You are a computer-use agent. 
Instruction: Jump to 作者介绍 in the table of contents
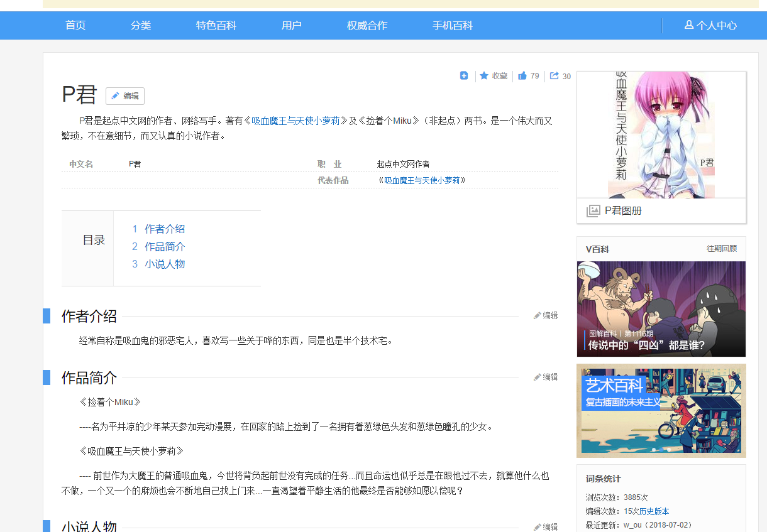tap(165, 229)
